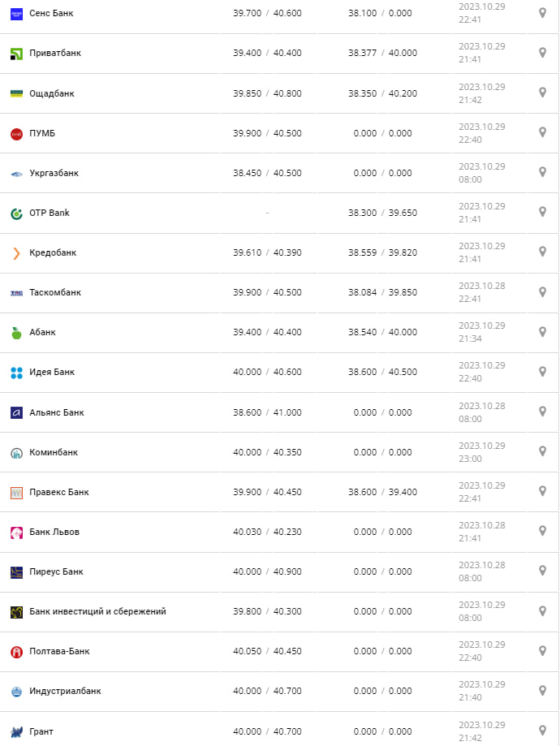Click Банк инвестиций и сбережений name
Viewport: 560px width, 746px height.
click(x=97, y=611)
